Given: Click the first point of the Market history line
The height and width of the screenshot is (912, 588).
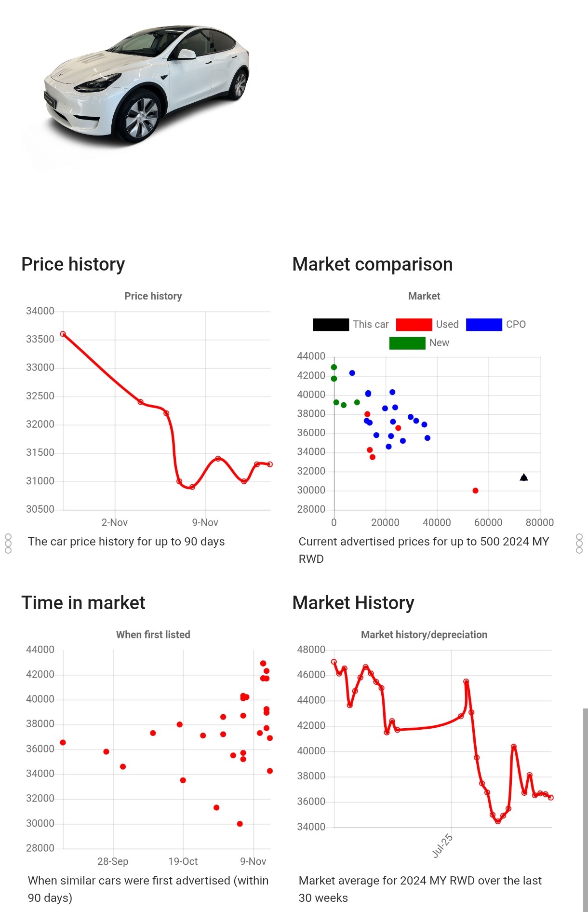Looking at the screenshot, I should [x=334, y=662].
